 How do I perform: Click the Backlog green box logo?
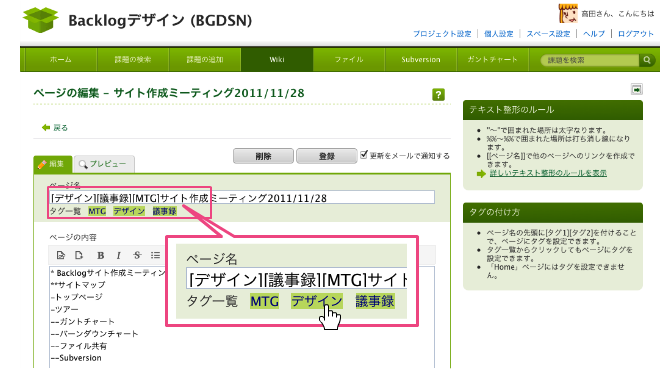tap(41, 20)
